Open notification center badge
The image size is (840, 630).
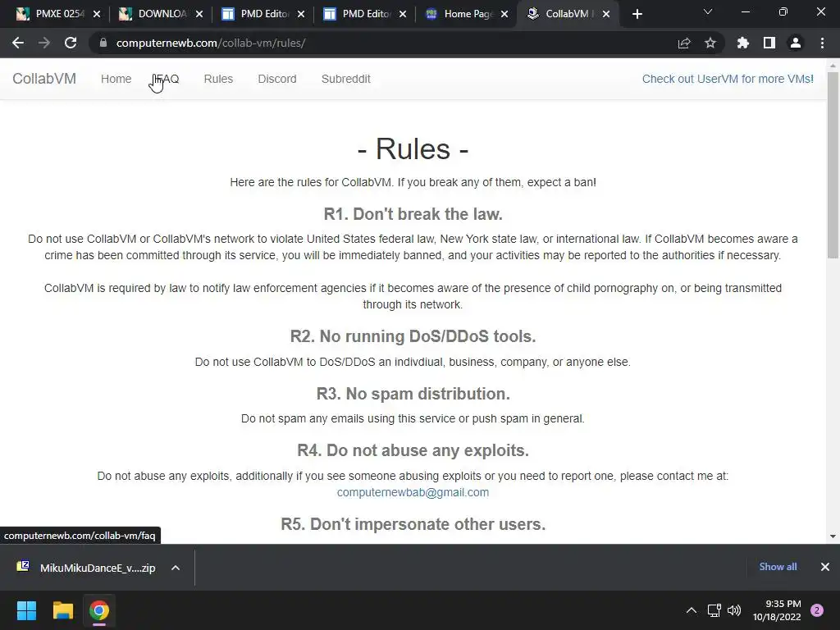817,610
